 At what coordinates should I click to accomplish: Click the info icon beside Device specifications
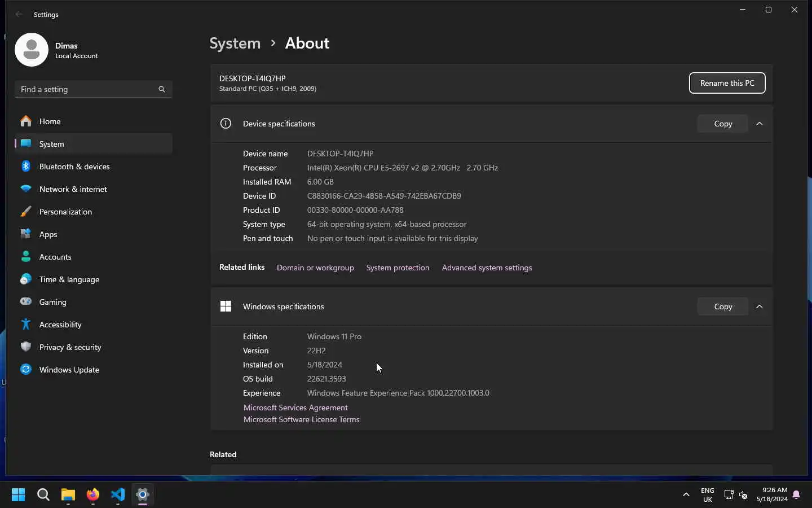point(226,123)
